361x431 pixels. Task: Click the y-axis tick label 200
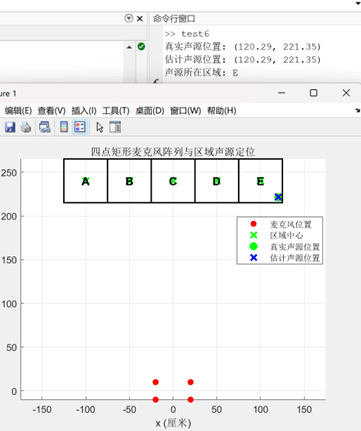[9, 216]
